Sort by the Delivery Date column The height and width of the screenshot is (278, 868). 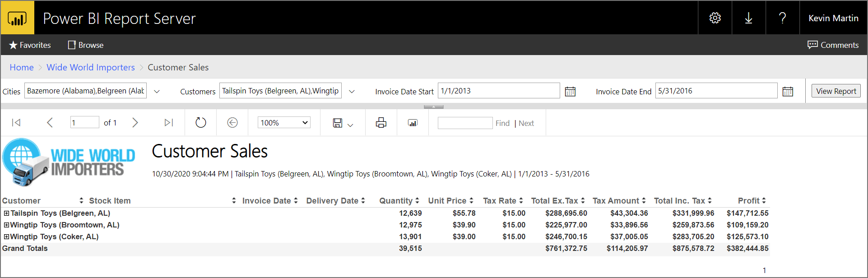coord(363,200)
